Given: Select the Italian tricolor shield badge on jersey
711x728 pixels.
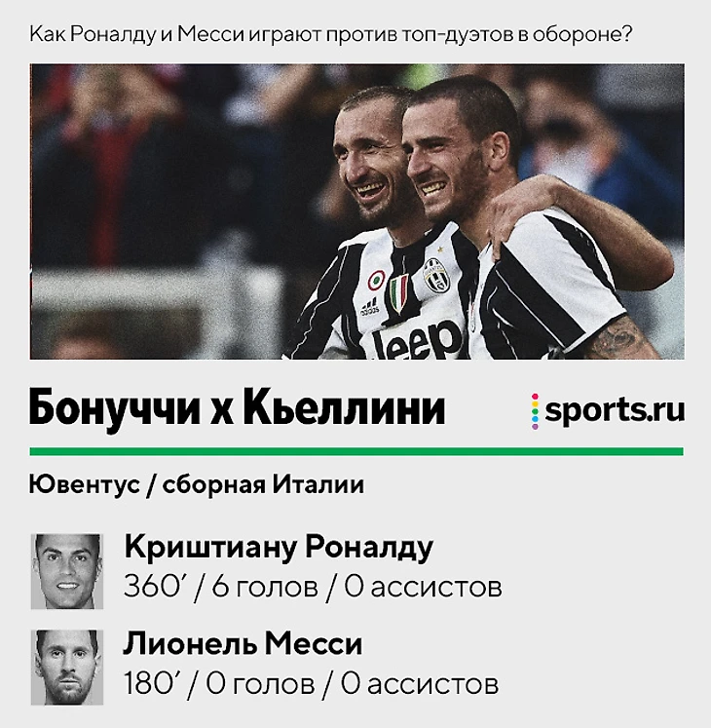Looking at the screenshot, I should (398, 293).
